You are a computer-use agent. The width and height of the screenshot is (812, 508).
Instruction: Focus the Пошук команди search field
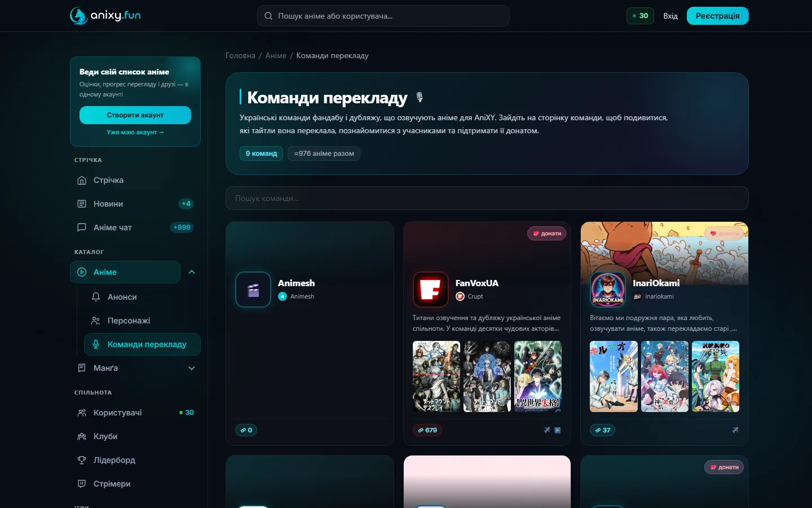click(x=487, y=198)
